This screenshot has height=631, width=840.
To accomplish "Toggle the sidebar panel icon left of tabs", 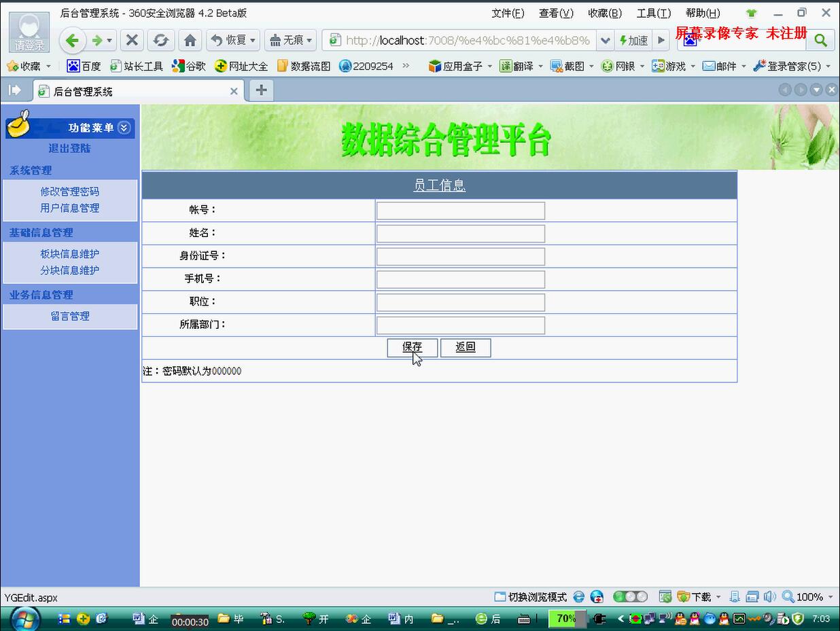I will coord(14,90).
